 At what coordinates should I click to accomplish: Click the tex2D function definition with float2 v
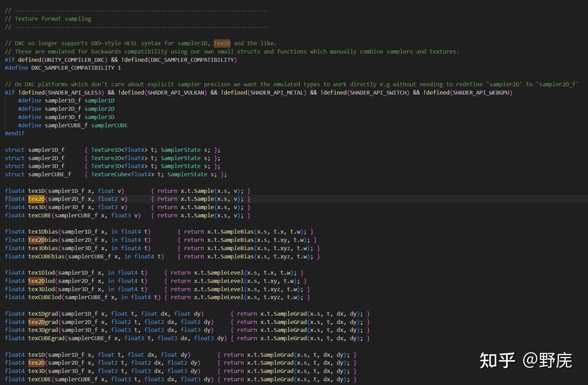(x=37, y=199)
